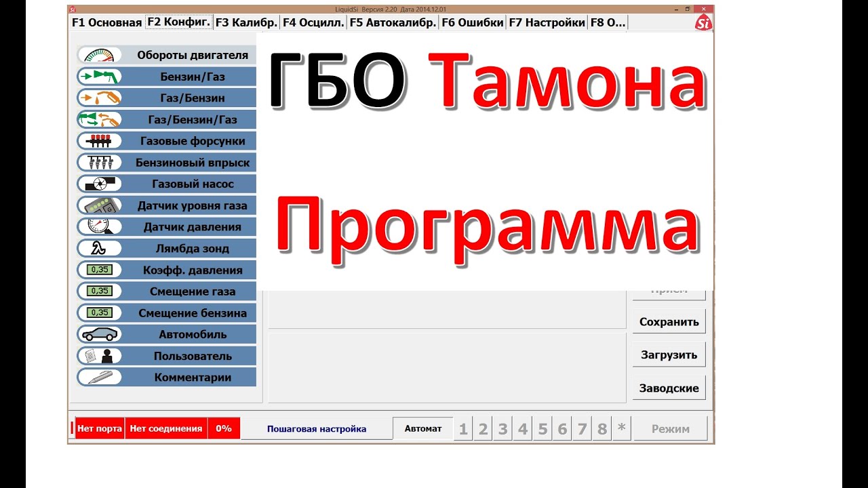Click the red Si logo in top right
868x488 pixels.
(x=703, y=22)
